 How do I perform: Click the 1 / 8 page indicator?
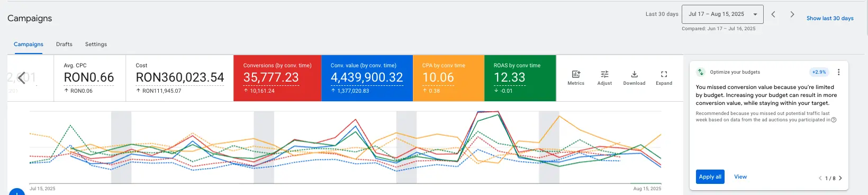tap(830, 179)
